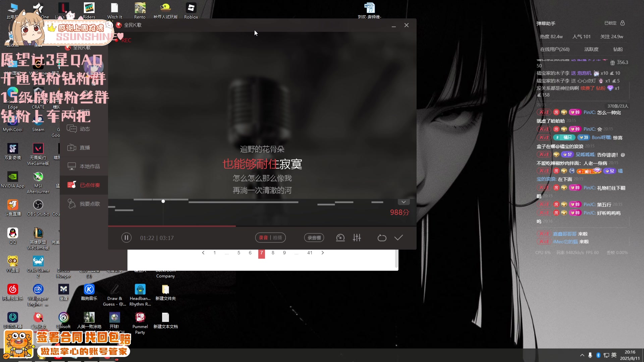Collapse the pitch panel chevron
This screenshot has height=362, width=644.
[x=404, y=202]
